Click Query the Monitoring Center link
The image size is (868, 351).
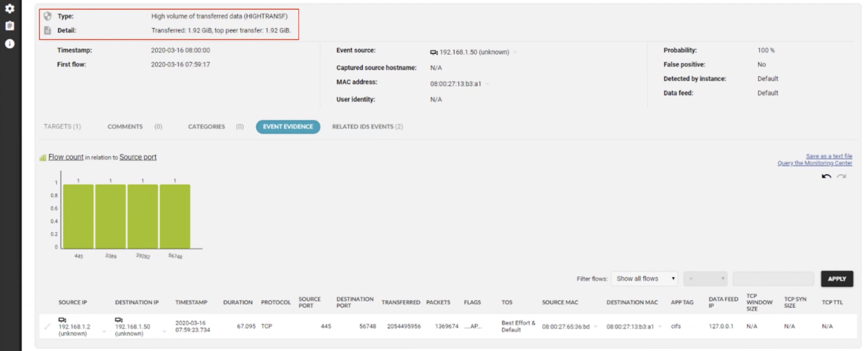(814, 163)
